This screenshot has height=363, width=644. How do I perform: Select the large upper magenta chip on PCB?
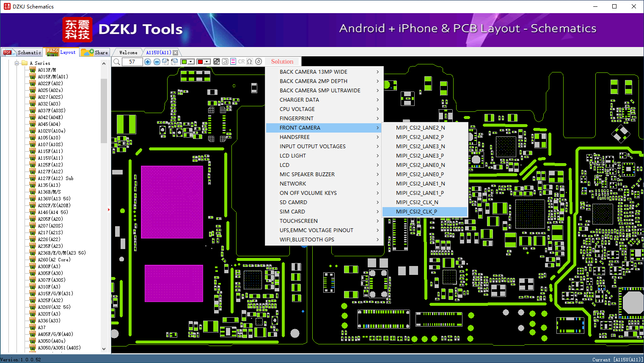[172, 202]
